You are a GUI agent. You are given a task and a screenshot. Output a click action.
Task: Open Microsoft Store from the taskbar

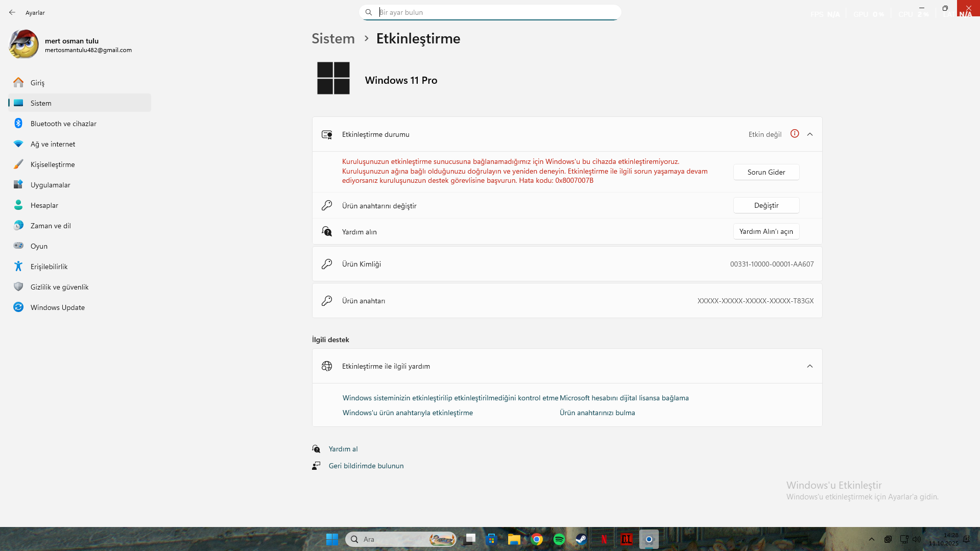(491, 539)
